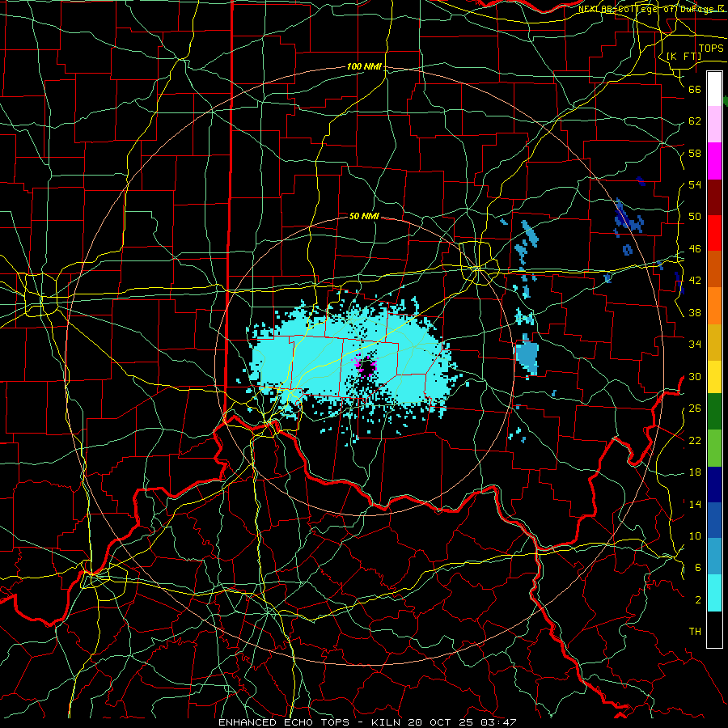Click the '20 OCT 25' date text
Image resolution: width=728 pixels, height=728 pixels.
pos(442,722)
